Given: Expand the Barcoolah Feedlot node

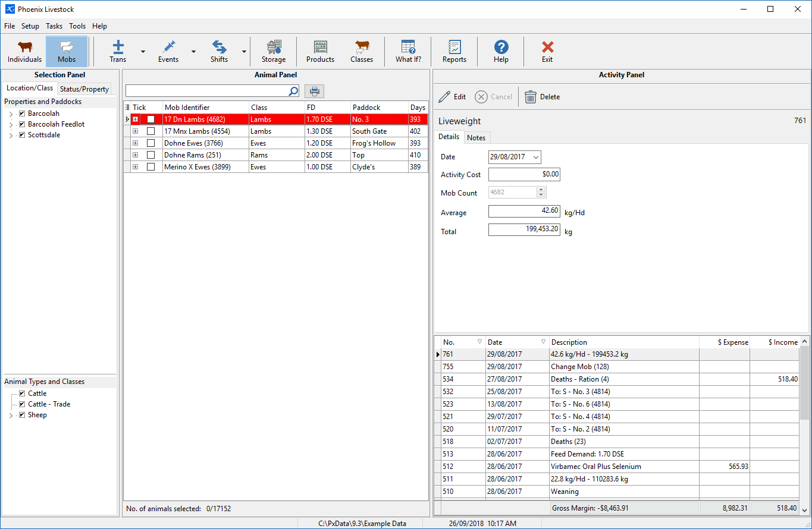Looking at the screenshot, I should pos(11,125).
